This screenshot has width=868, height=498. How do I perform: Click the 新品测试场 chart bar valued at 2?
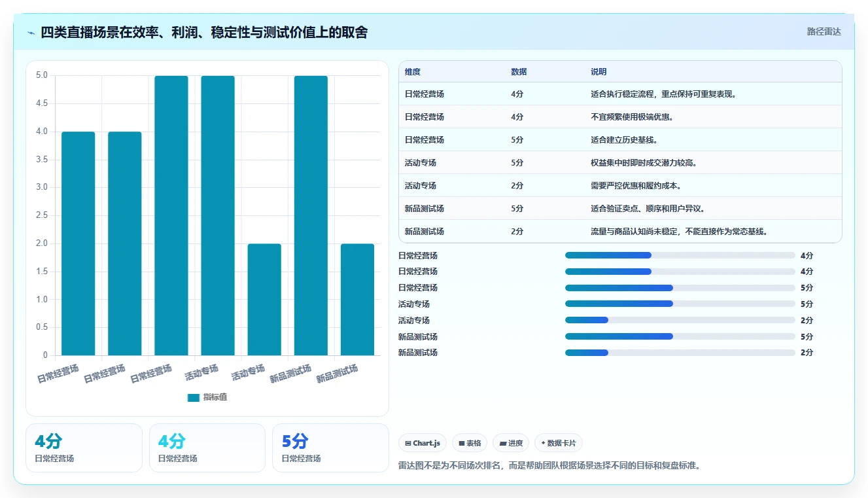coord(357,300)
